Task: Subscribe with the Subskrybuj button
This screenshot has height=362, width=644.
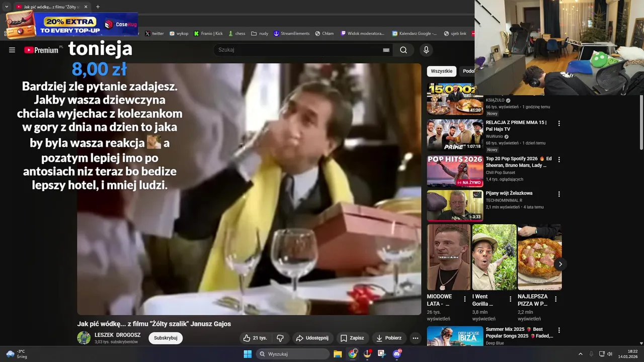Action: pyautogui.click(x=166, y=338)
